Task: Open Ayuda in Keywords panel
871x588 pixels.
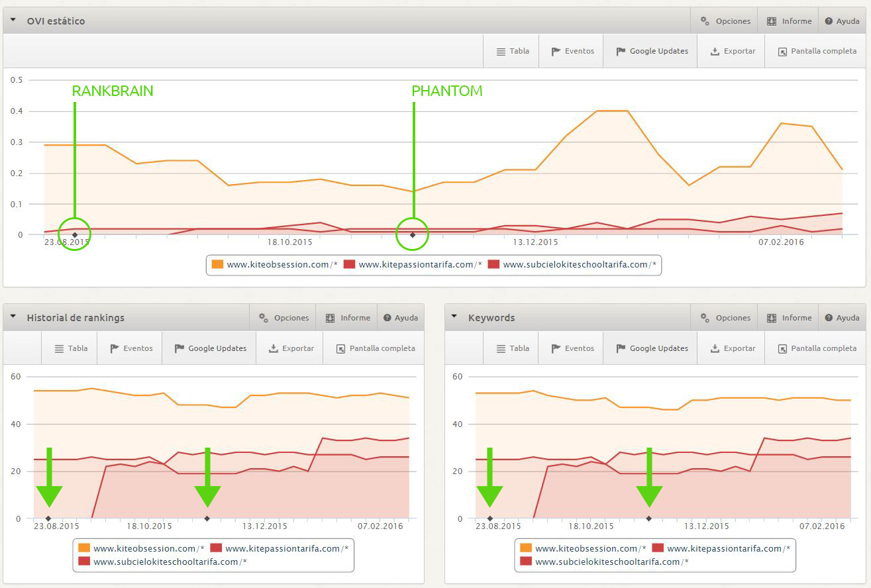Action: [842, 318]
